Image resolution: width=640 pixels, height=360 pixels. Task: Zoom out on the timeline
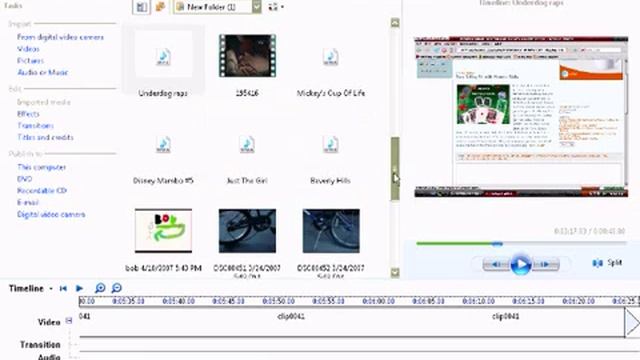point(117,288)
